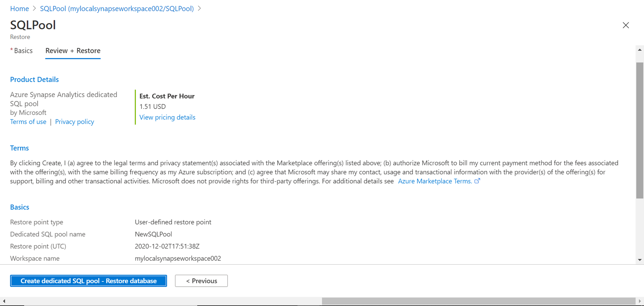This screenshot has width=644, height=306.
Task: Close the SQLPool restore blade
Action: 626,25
